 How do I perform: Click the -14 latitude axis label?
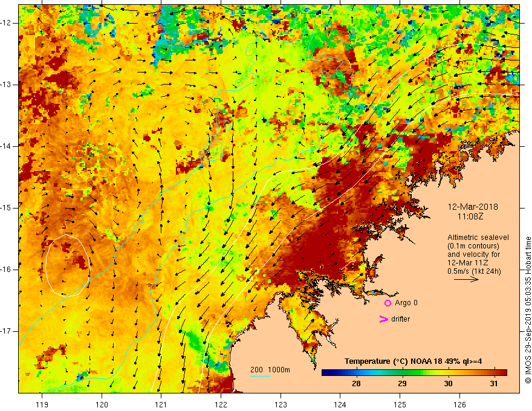(6, 146)
